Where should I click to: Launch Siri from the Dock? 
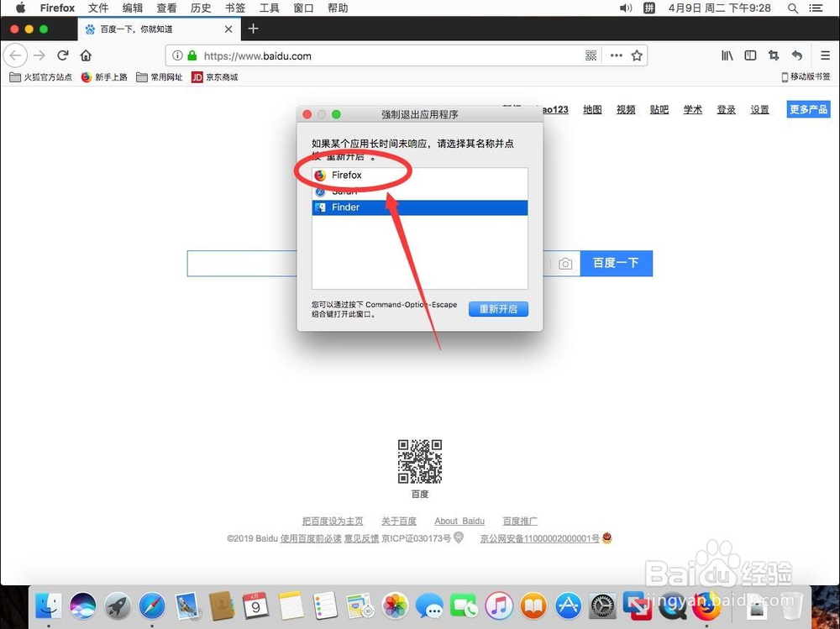click(83, 606)
